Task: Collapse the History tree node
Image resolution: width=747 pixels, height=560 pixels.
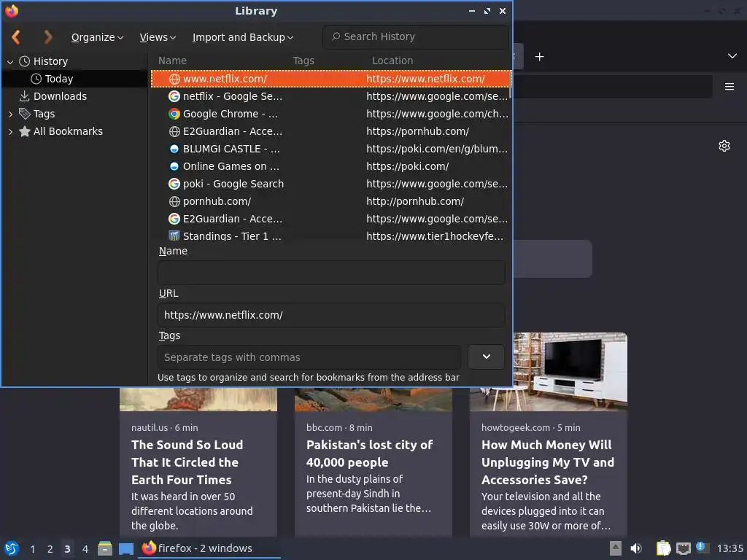Action: pos(10,62)
